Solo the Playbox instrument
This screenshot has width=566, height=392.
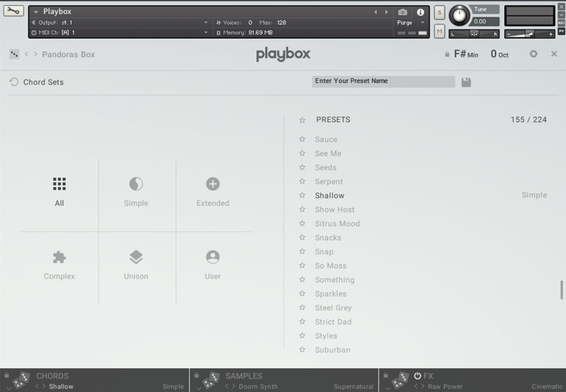(439, 12)
